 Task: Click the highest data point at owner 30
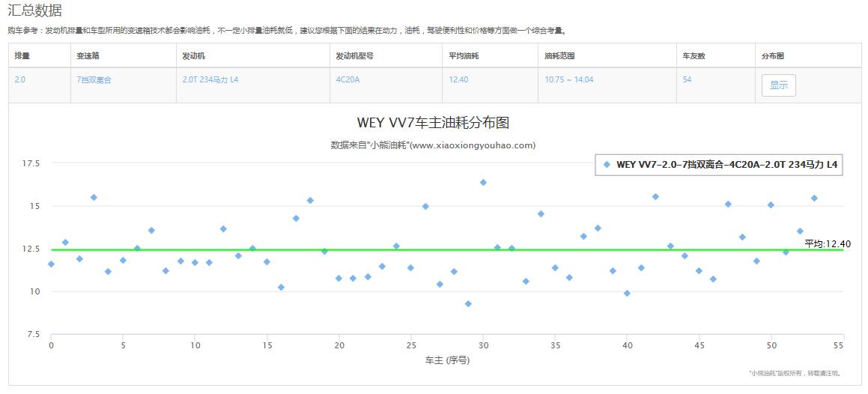483,182
